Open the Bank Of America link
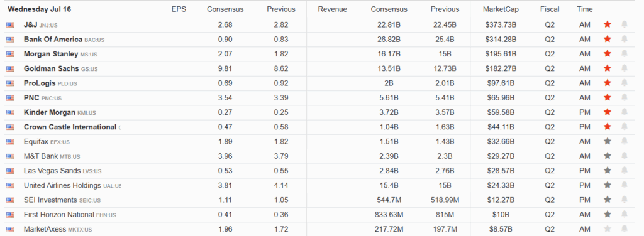644x236 pixels. pyautogui.click(x=53, y=40)
